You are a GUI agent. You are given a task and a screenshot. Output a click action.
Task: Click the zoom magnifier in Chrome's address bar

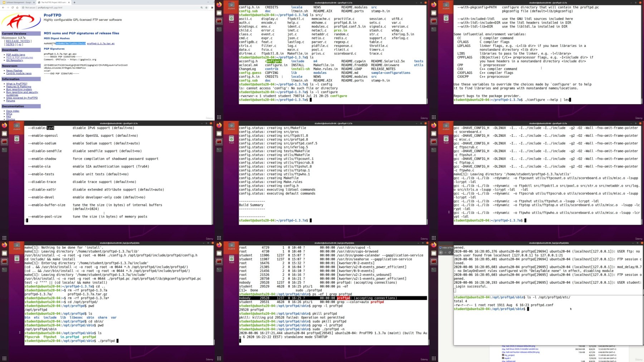tap(202, 8)
